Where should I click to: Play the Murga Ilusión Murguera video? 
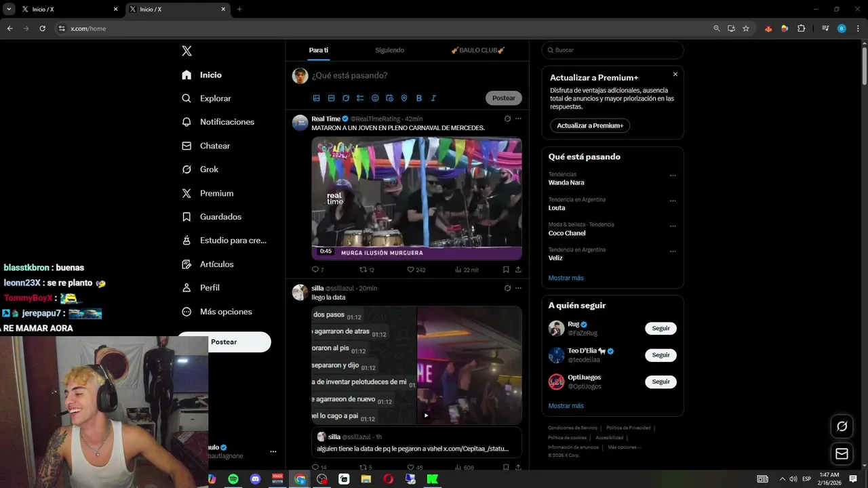[416, 199]
